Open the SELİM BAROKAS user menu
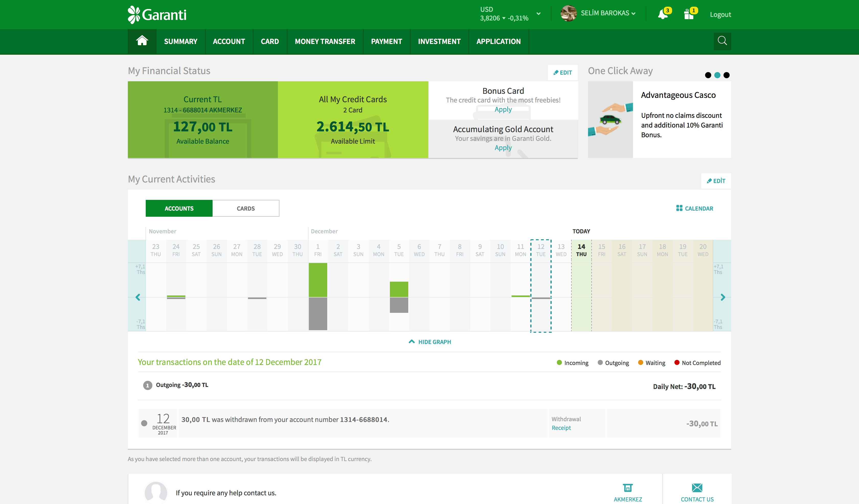859x504 pixels. click(x=608, y=13)
